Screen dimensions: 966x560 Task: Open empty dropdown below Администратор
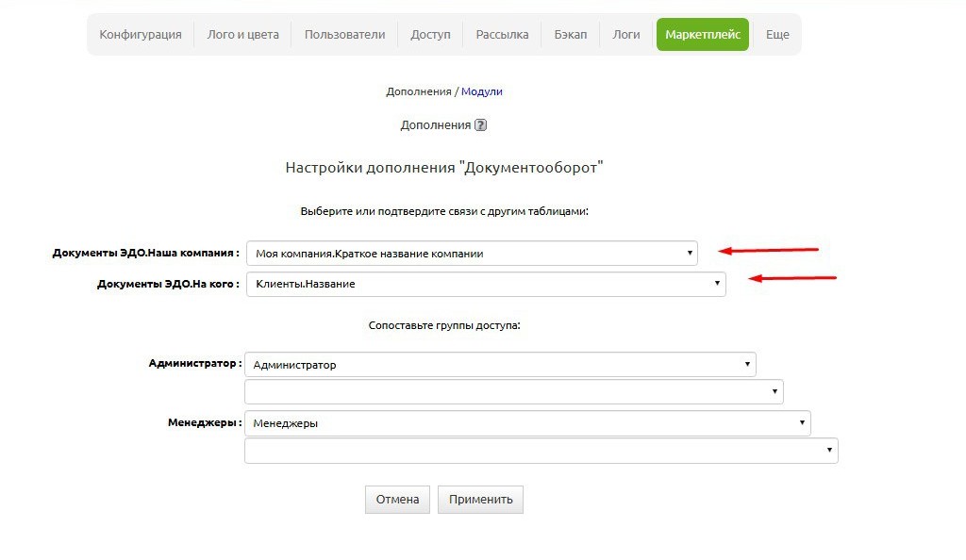coord(513,391)
